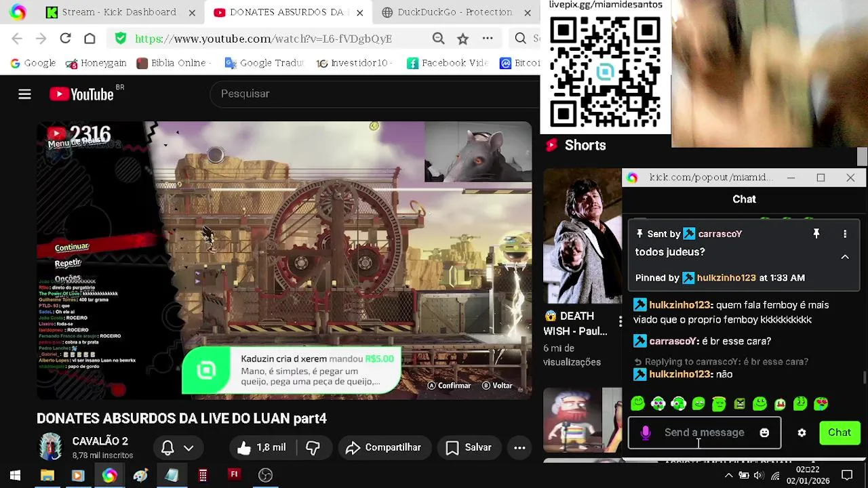The image size is (868, 488).
Task: Open Windows Start menu
Action: pos(15,475)
